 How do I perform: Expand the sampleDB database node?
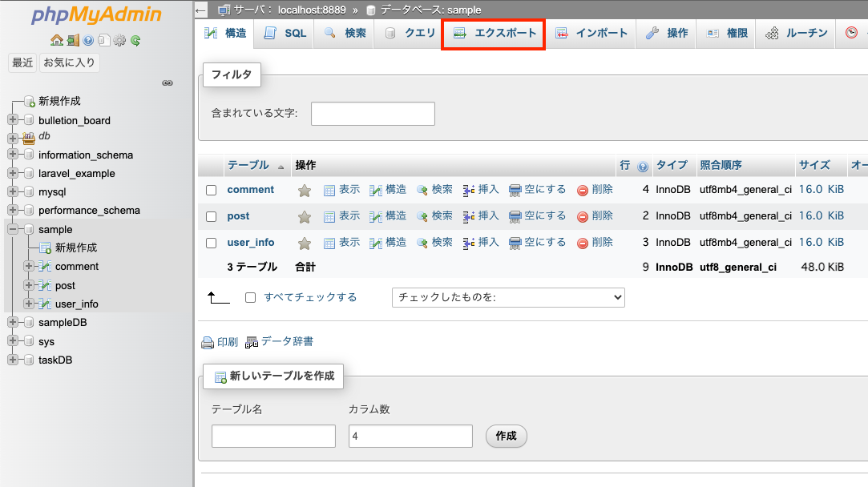tap(13, 322)
